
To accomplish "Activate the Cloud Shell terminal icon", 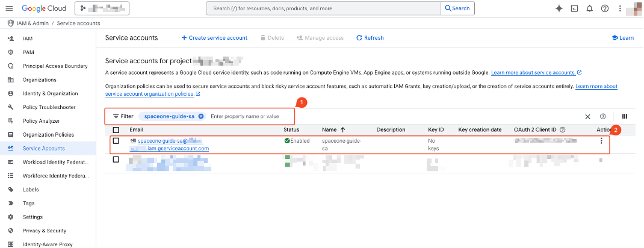I will click(575, 8).
